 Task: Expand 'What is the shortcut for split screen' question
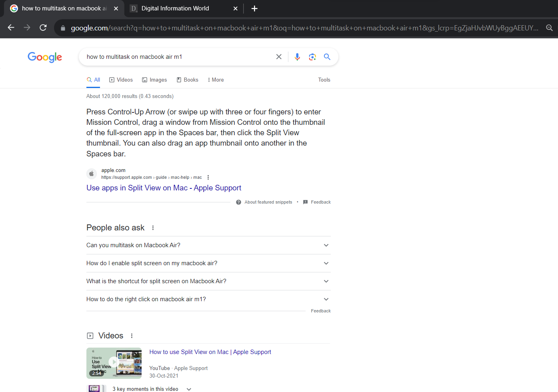click(x=208, y=281)
